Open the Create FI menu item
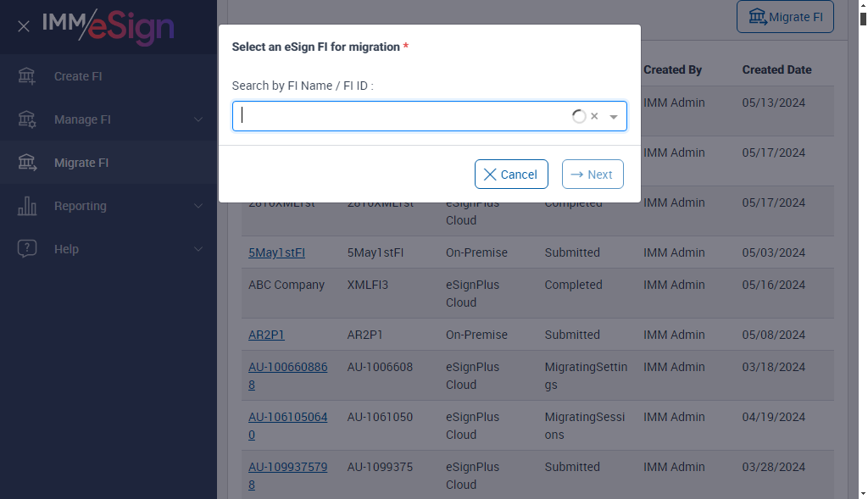 [x=78, y=76]
